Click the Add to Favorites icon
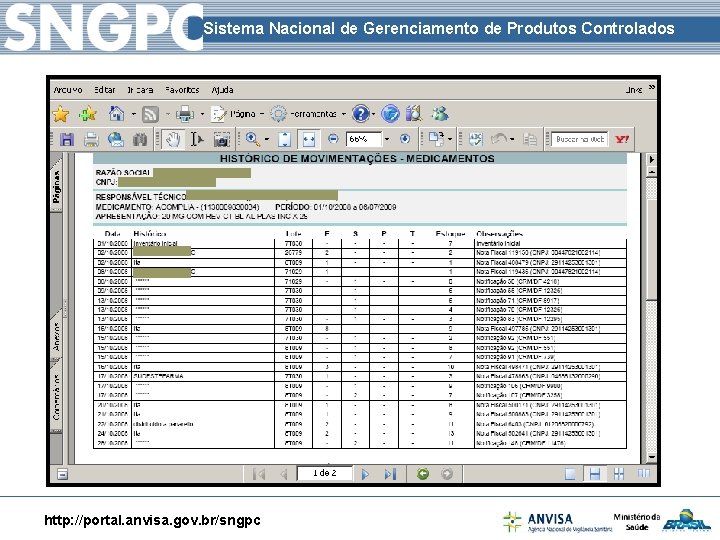 tap(88, 113)
